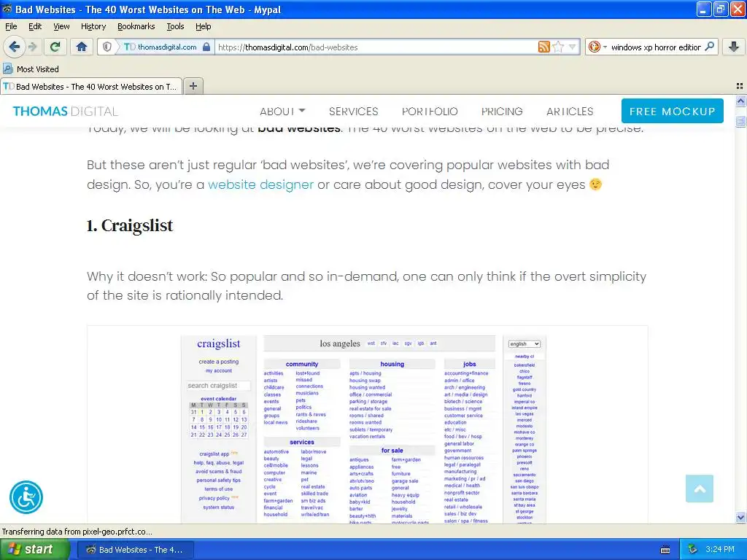Open the ARTICLES nav link
The height and width of the screenshot is (560, 747).
point(569,112)
